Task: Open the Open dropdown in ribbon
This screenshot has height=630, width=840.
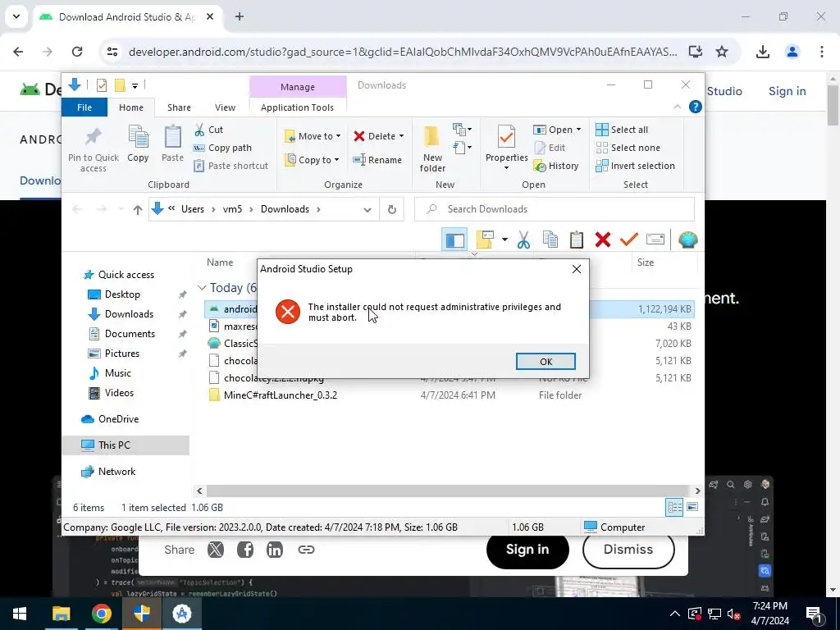Action: 558,130
